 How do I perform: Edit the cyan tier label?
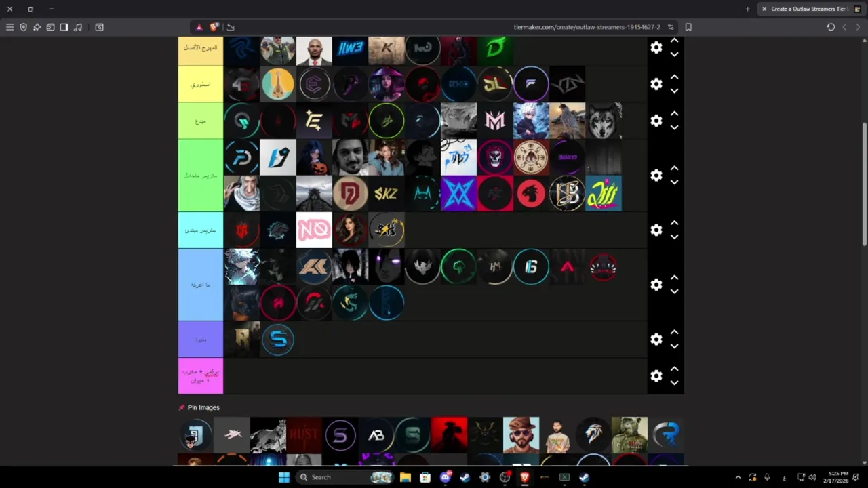click(201, 230)
